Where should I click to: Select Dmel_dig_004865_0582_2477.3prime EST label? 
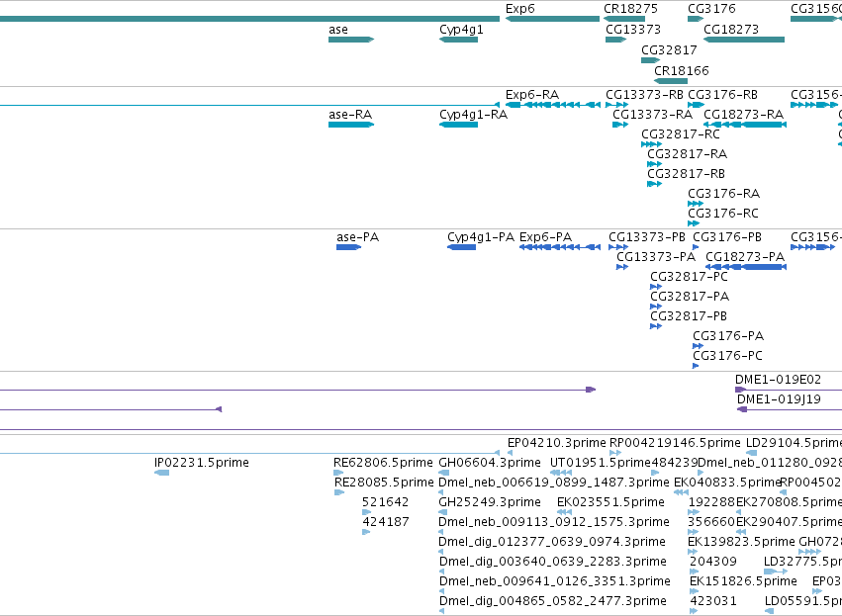(x=553, y=601)
